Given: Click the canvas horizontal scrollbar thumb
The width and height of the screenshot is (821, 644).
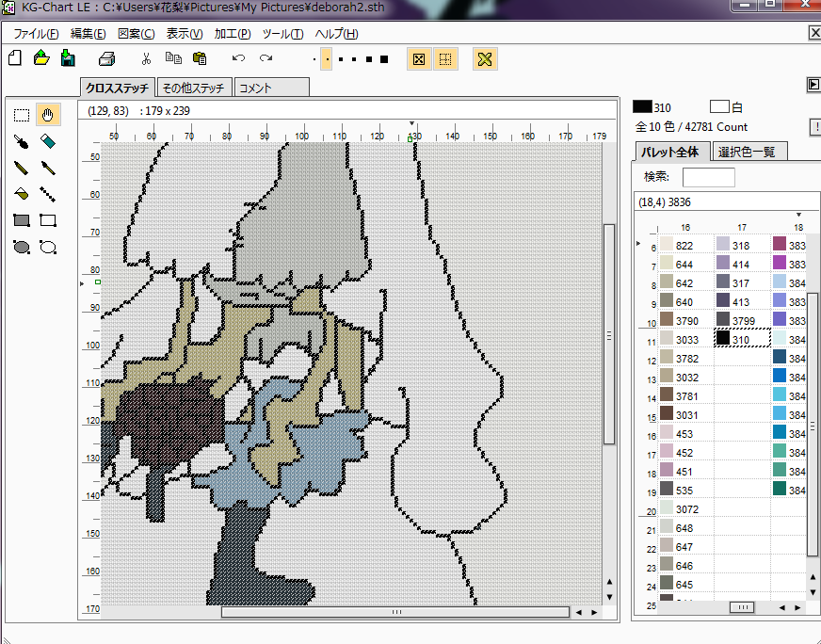Looking at the screenshot, I should click(x=395, y=612).
